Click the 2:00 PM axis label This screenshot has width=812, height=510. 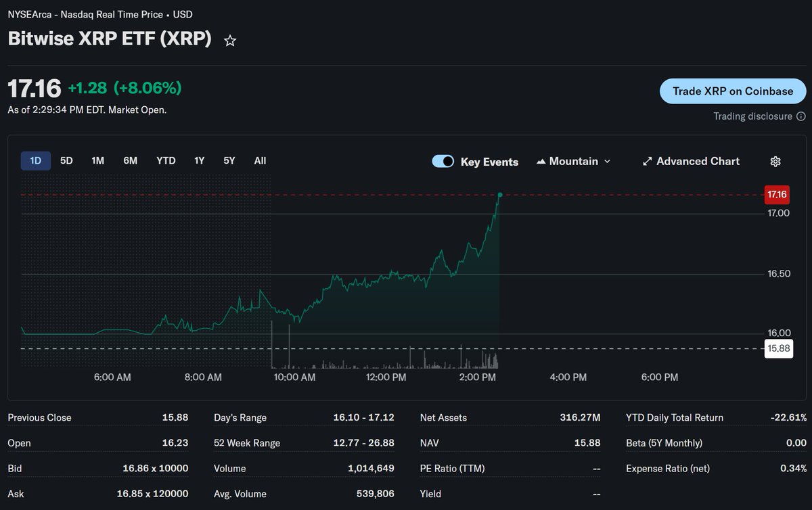coord(477,377)
